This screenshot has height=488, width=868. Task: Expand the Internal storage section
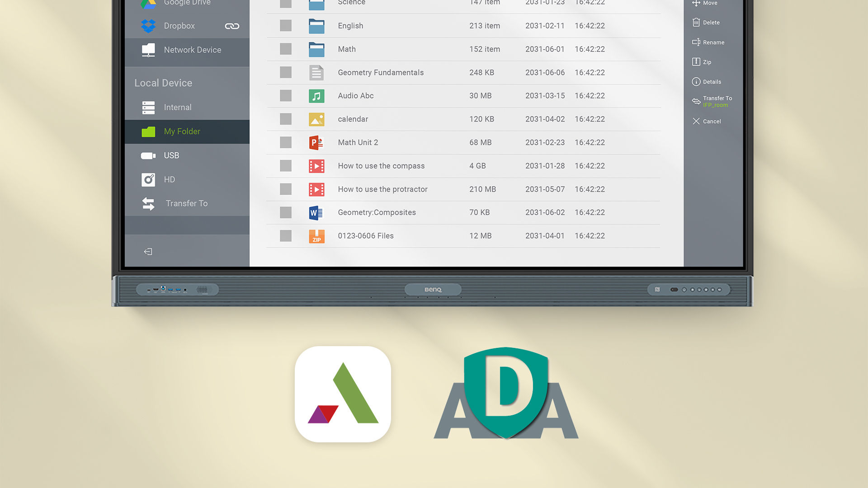point(178,107)
